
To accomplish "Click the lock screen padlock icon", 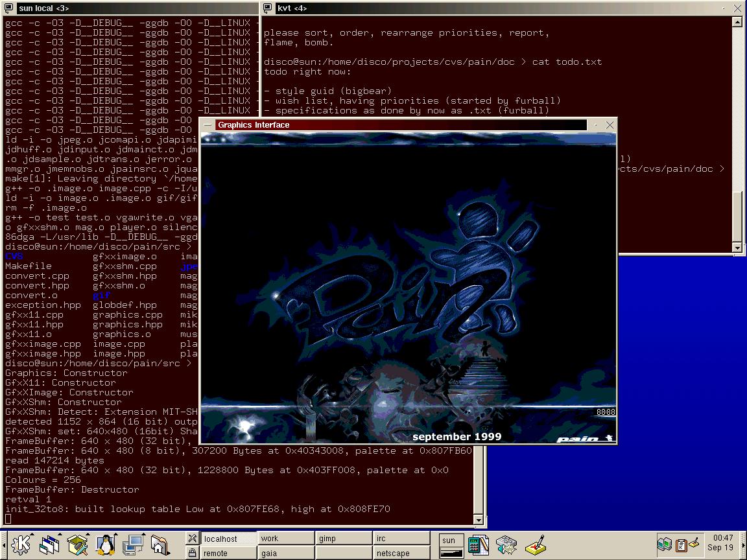I will pos(192,552).
